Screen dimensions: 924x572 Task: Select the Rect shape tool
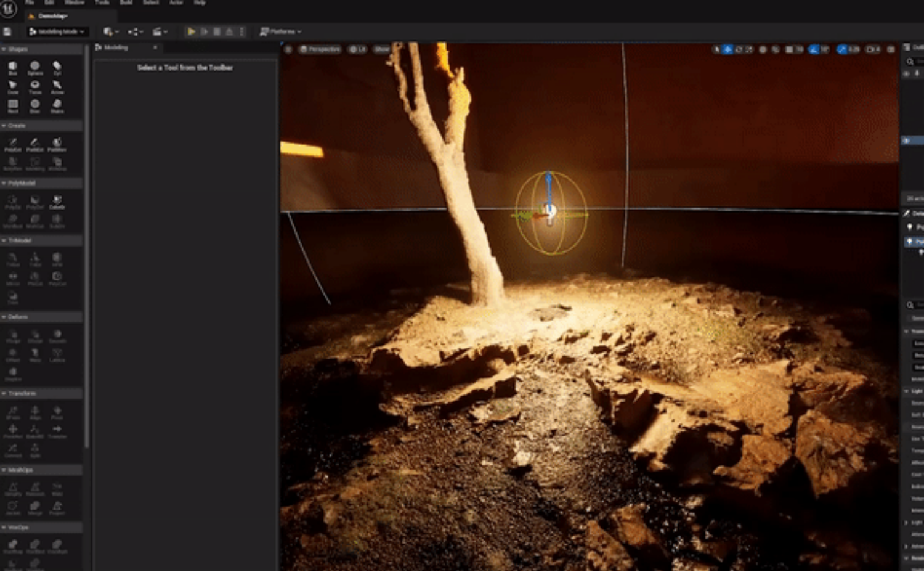13,106
